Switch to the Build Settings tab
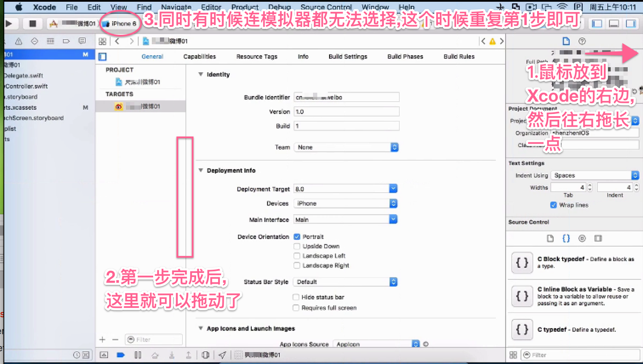The width and height of the screenshot is (643, 364). (x=348, y=57)
